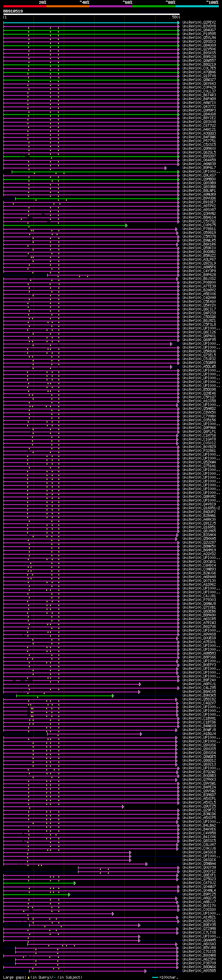Select the UniRef100_A7QBA6 label
Screen dimensions: 222x980
(x=199, y=72)
